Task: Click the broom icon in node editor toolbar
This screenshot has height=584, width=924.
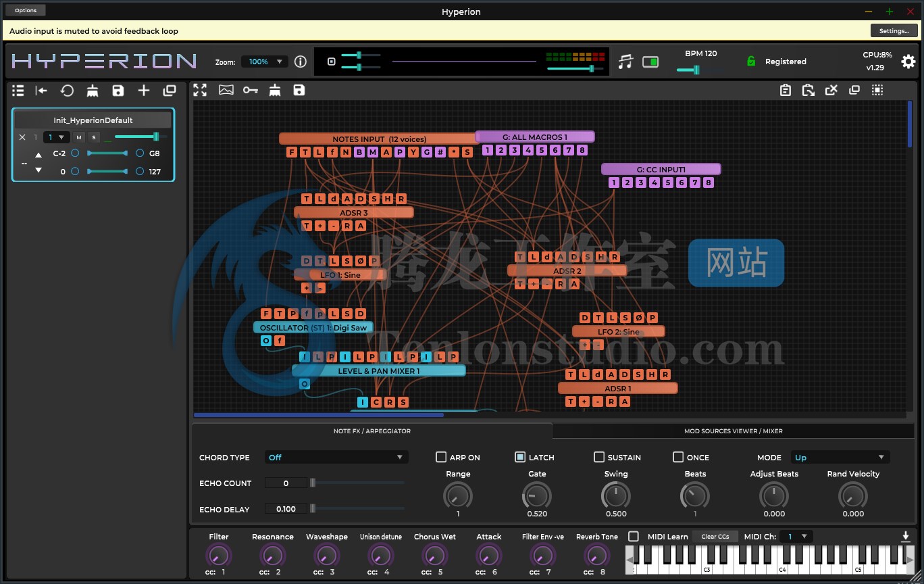Action: tap(275, 90)
